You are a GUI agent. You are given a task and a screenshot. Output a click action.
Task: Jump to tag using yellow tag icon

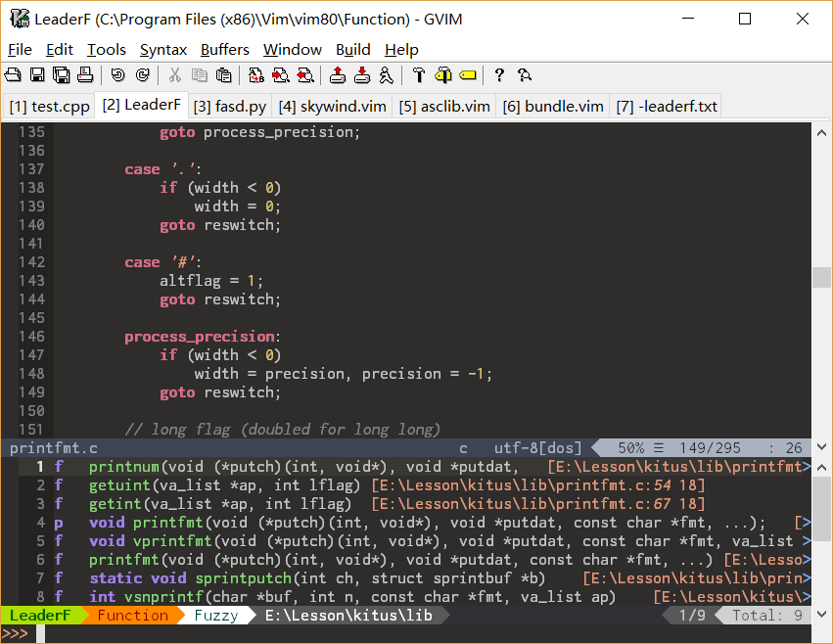[468, 75]
